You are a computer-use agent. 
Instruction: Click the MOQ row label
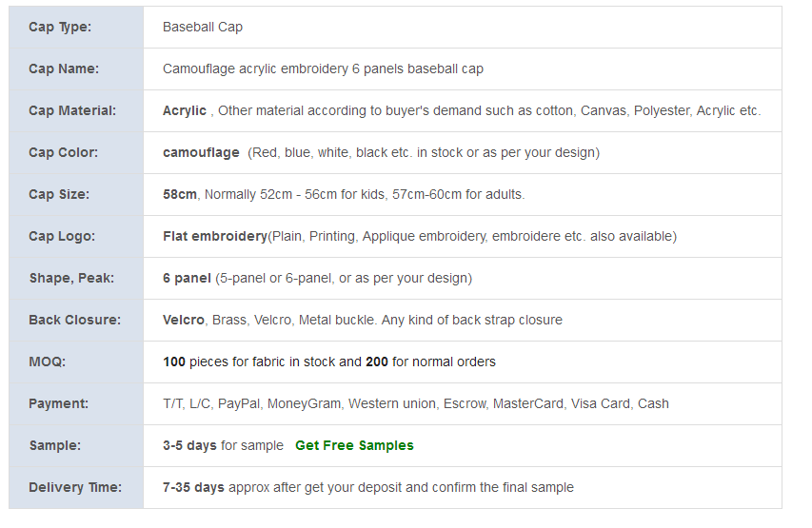[x=47, y=362]
